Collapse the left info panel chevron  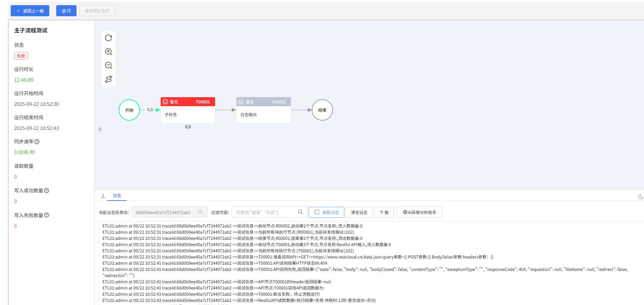100,129
